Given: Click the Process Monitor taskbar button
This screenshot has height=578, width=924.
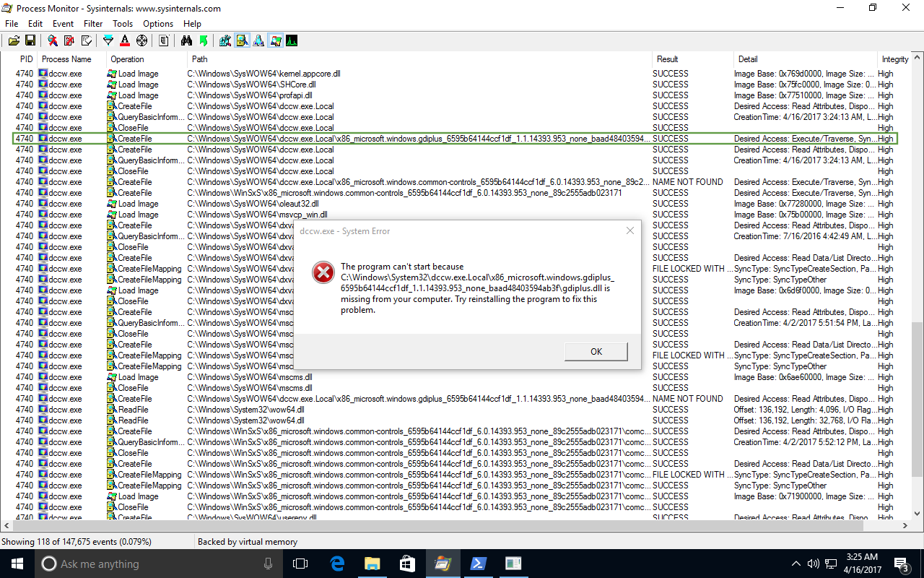Looking at the screenshot, I should click(x=443, y=564).
